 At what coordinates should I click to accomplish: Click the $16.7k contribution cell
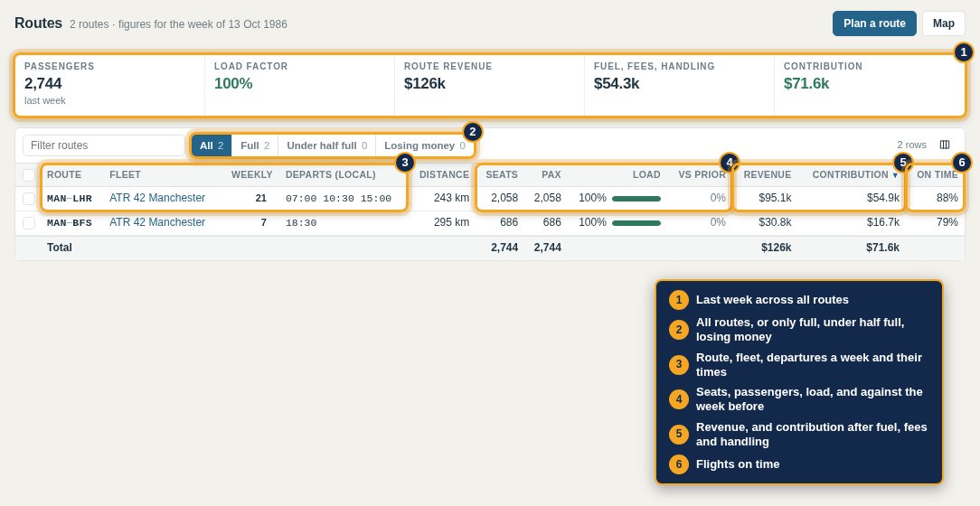[x=883, y=222]
